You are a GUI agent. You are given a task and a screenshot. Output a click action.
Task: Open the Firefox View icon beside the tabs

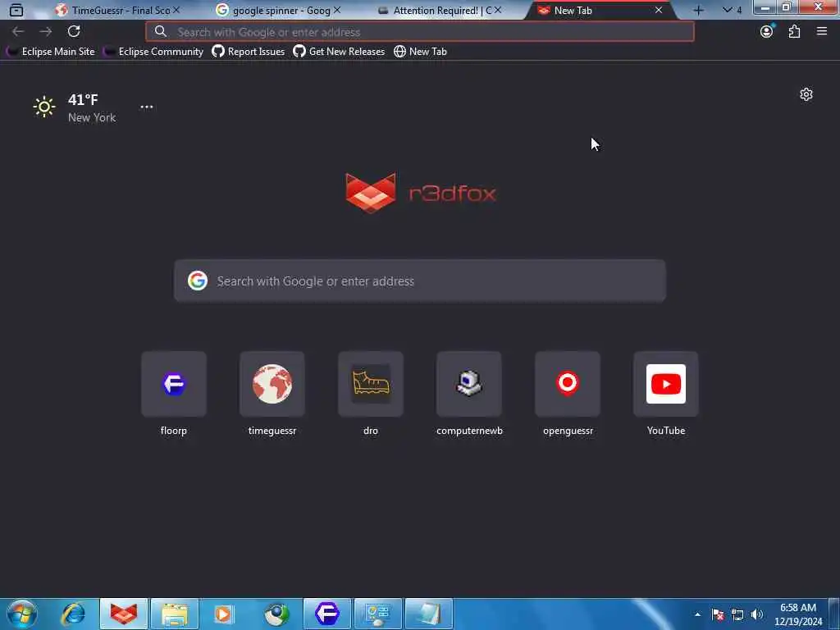tap(16, 10)
